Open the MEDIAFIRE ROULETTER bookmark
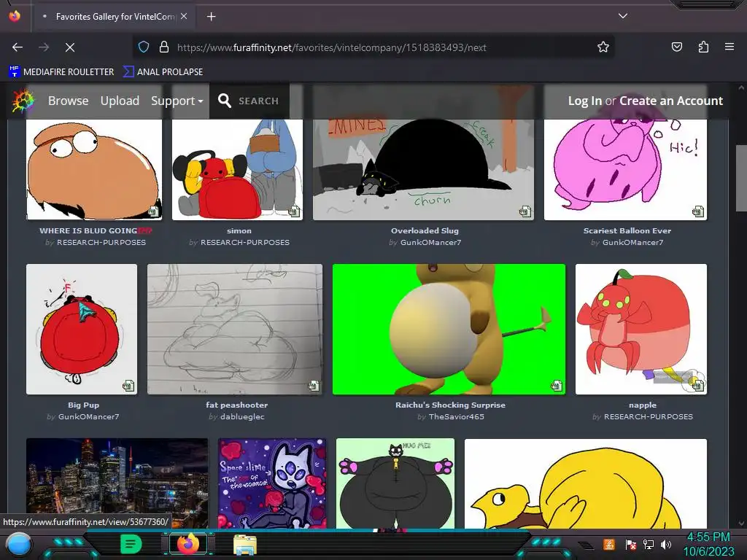747x560 pixels. 61,72
